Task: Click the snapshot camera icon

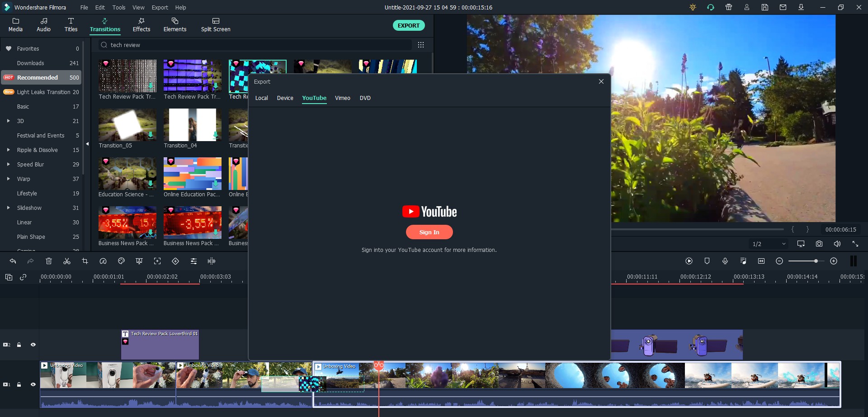Action: tap(819, 244)
